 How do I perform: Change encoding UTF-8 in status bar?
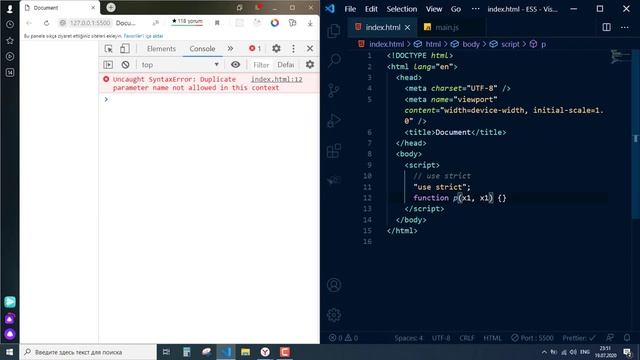coord(441,338)
